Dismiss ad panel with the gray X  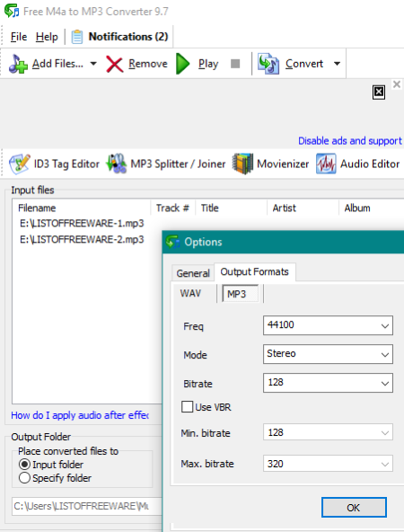point(397,84)
